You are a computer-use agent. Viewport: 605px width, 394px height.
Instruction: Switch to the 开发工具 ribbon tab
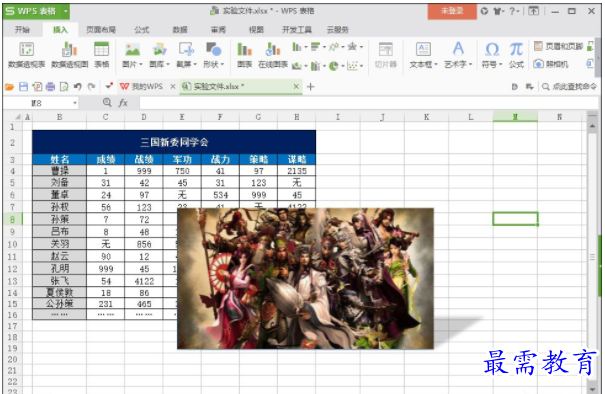[x=297, y=30]
